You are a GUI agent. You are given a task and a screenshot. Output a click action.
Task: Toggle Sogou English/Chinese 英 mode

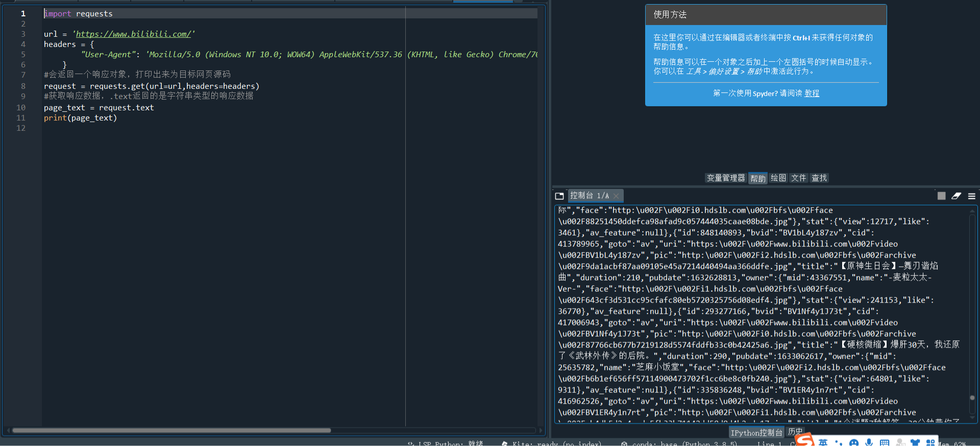823,442
